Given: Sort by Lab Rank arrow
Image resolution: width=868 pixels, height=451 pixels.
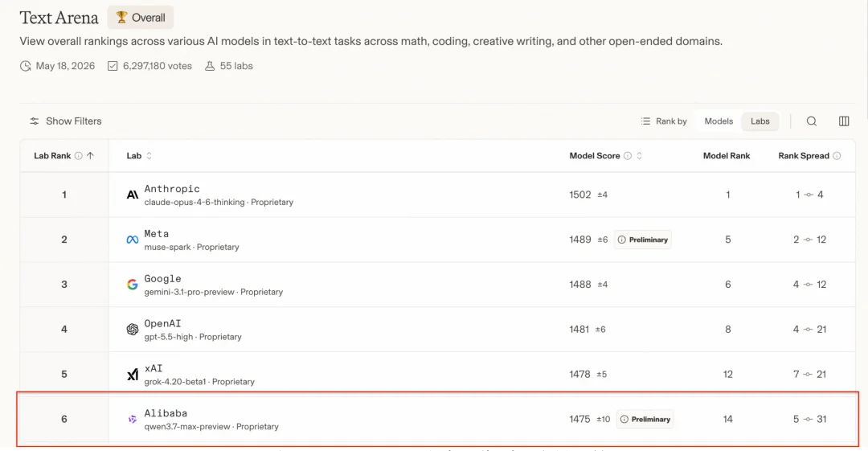Looking at the screenshot, I should [x=90, y=156].
